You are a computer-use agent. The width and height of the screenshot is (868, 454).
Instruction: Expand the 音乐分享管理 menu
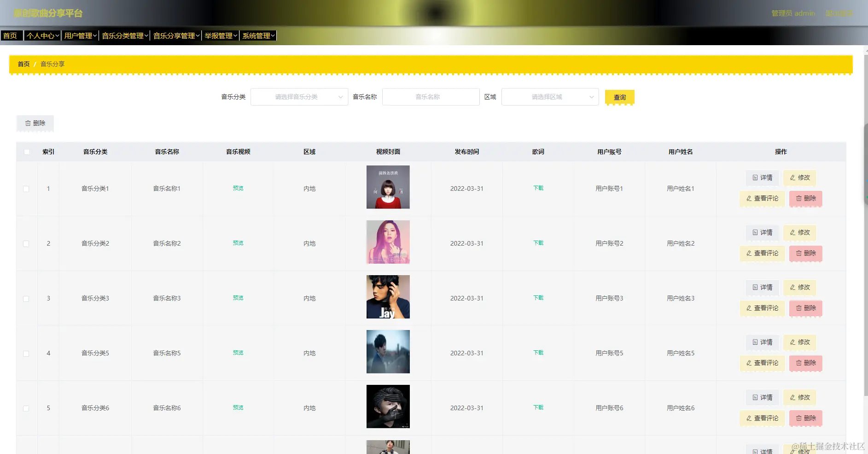point(176,35)
